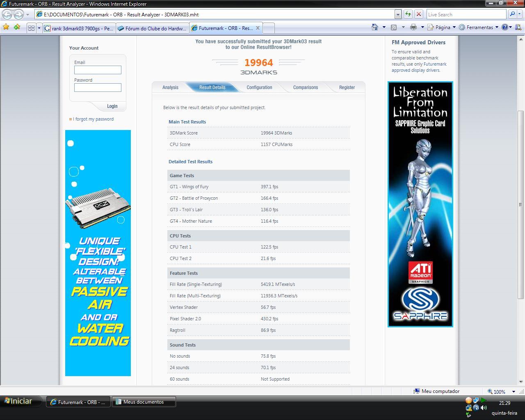
Task: Select the 1157 CPUMarks value
Action: [x=276, y=144]
